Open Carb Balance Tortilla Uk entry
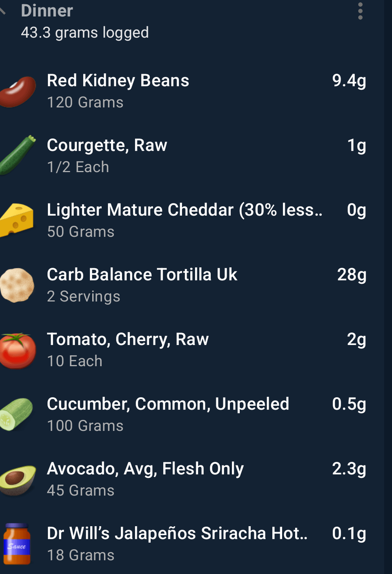Viewport: 392px width, 574px height. point(142,275)
